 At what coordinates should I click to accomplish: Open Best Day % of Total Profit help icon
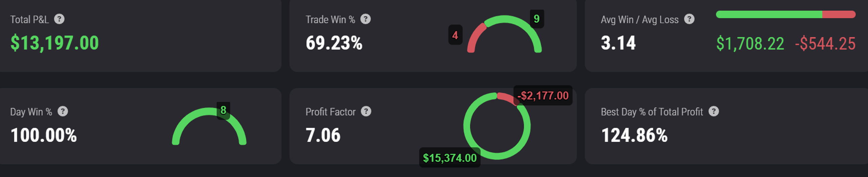tap(714, 111)
